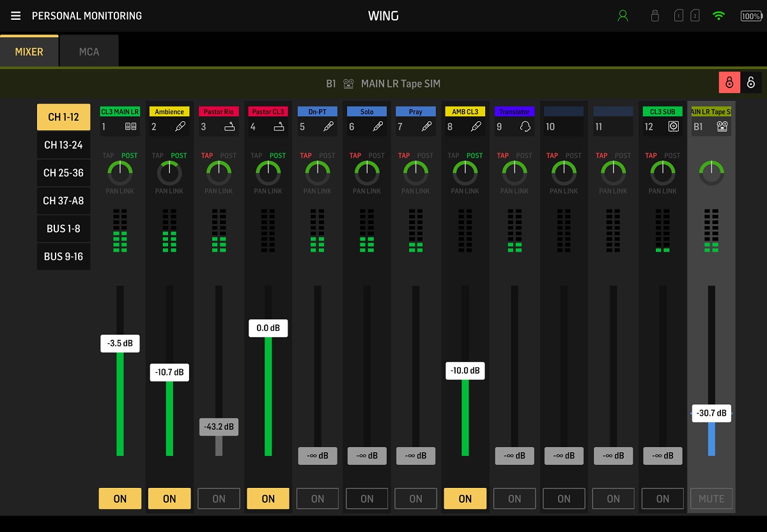
Task: Click the tape icon on strip B1
Action: 723,126
